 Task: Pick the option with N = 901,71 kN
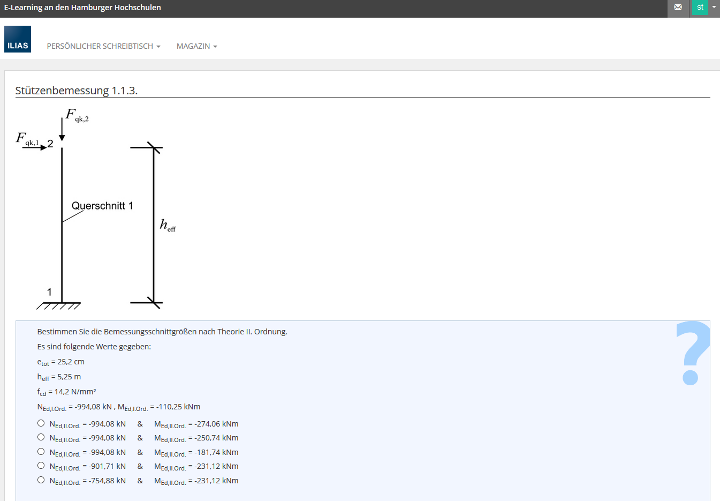coord(40,465)
